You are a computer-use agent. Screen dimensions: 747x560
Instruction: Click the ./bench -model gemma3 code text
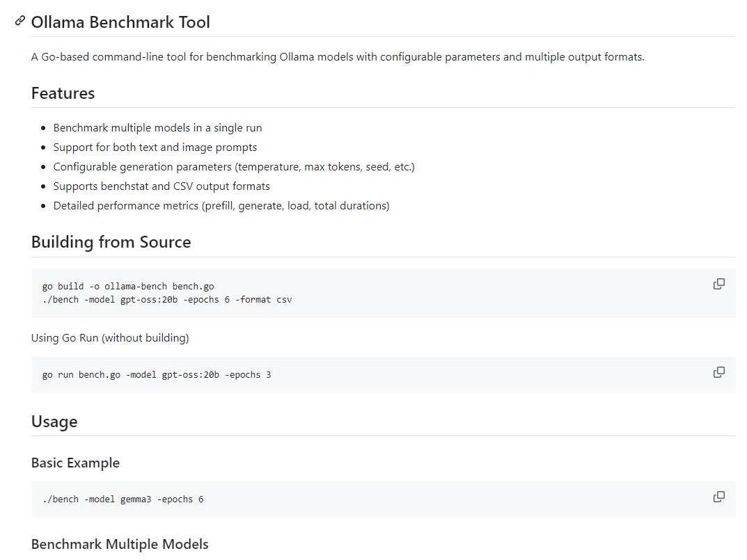click(123, 499)
